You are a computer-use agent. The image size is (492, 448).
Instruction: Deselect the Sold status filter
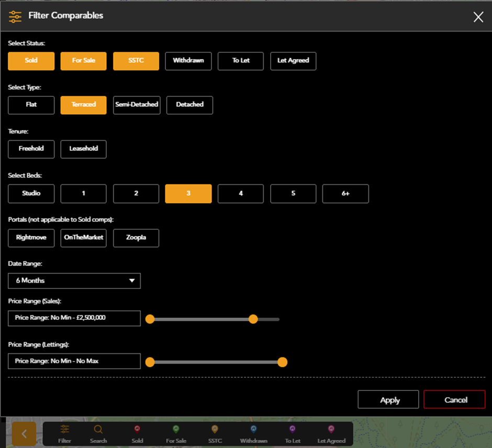31,61
